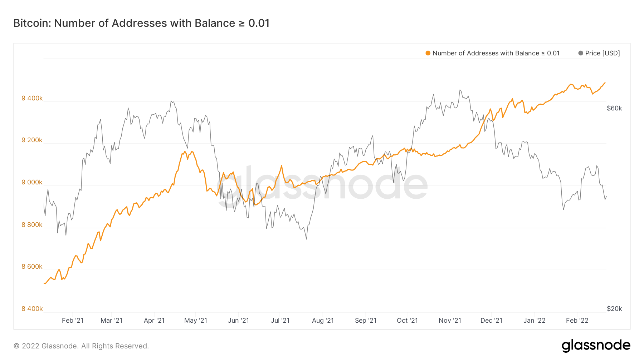The height and width of the screenshot is (362, 644).
Task: Click the Oct '21 x-axis label
Action: [407, 321]
